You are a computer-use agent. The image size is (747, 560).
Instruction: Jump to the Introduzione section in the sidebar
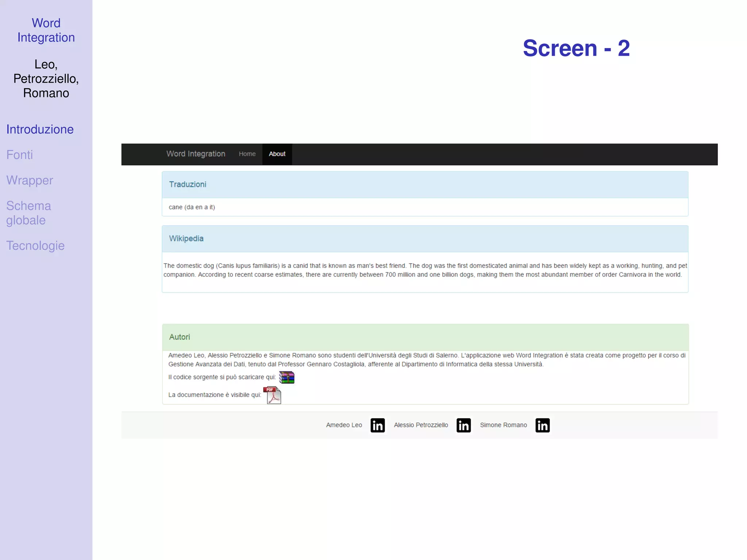click(x=40, y=129)
